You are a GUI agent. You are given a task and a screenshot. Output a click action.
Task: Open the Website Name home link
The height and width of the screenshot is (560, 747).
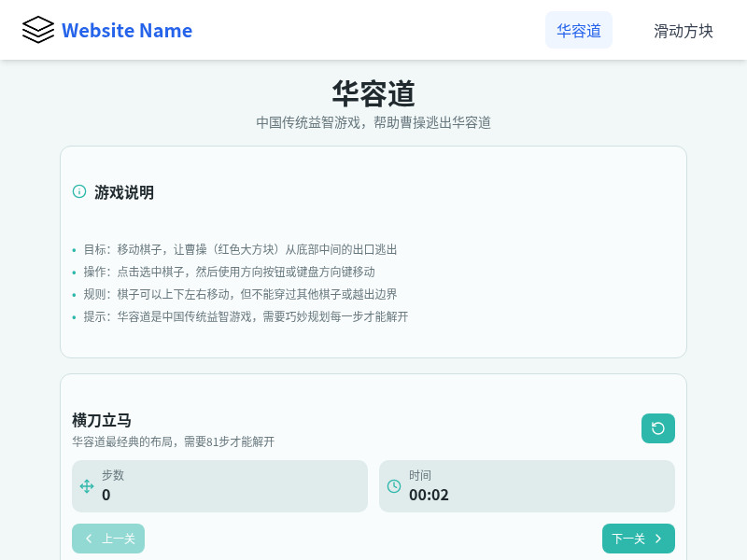[127, 30]
